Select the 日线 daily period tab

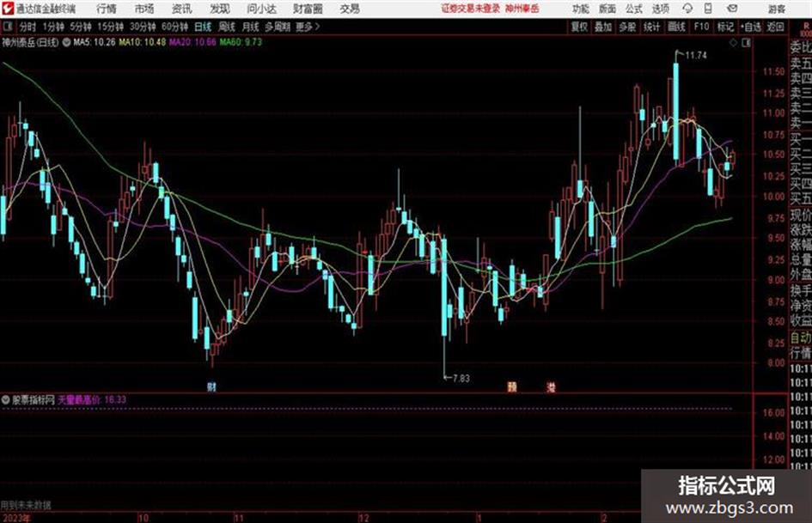[x=203, y=27]
